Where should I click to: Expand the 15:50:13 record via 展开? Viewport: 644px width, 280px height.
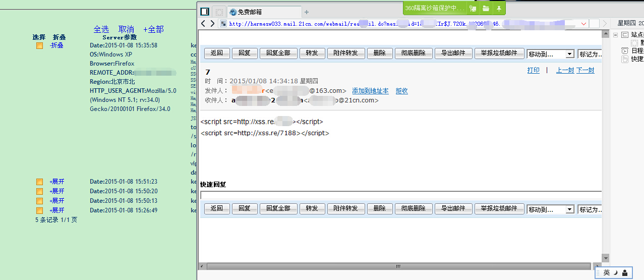click(57, 201)
